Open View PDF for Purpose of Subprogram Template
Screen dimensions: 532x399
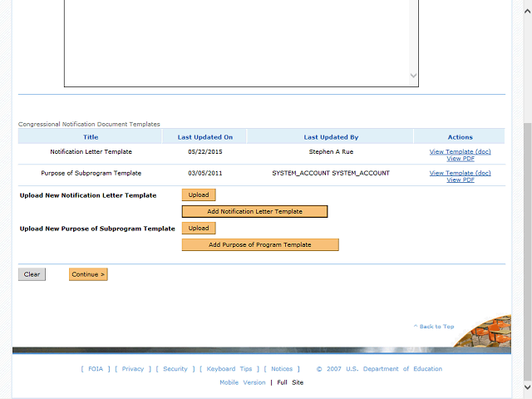(460, 180)
